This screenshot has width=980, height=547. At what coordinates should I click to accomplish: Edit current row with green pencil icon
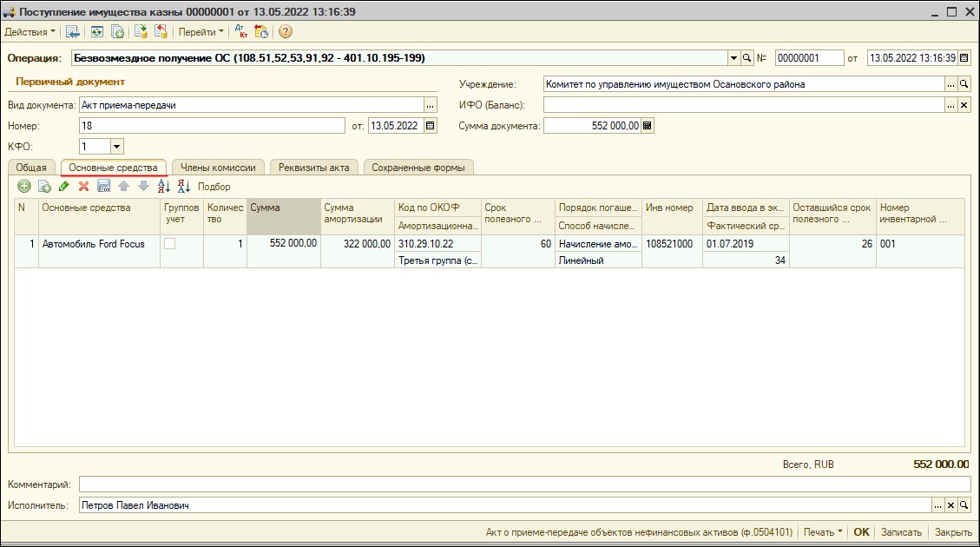pos(63,187)
